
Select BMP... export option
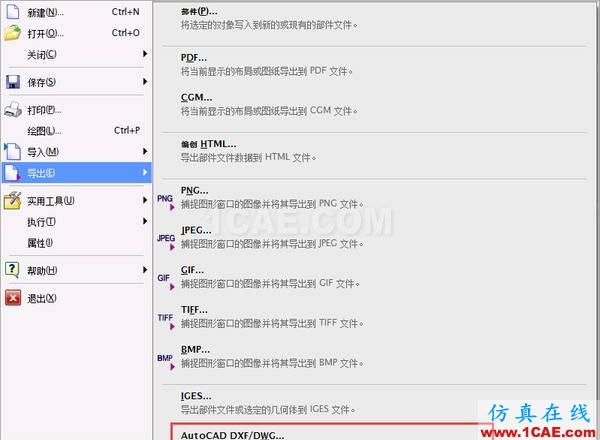[195, 350]
